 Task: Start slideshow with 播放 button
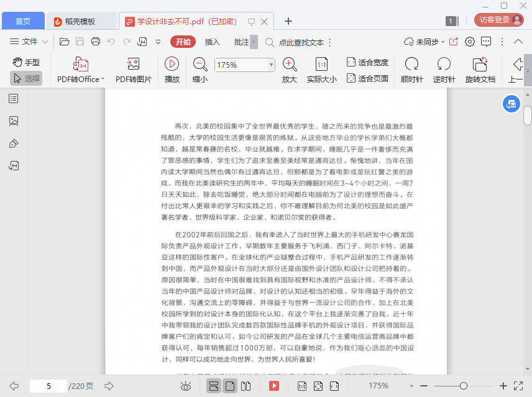pyautogui.click(x=172, y=70)
